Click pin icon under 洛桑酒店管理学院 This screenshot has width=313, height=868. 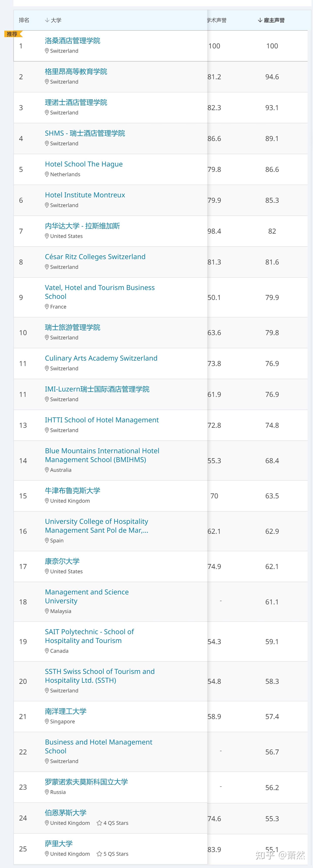click(x=47, y=51)
